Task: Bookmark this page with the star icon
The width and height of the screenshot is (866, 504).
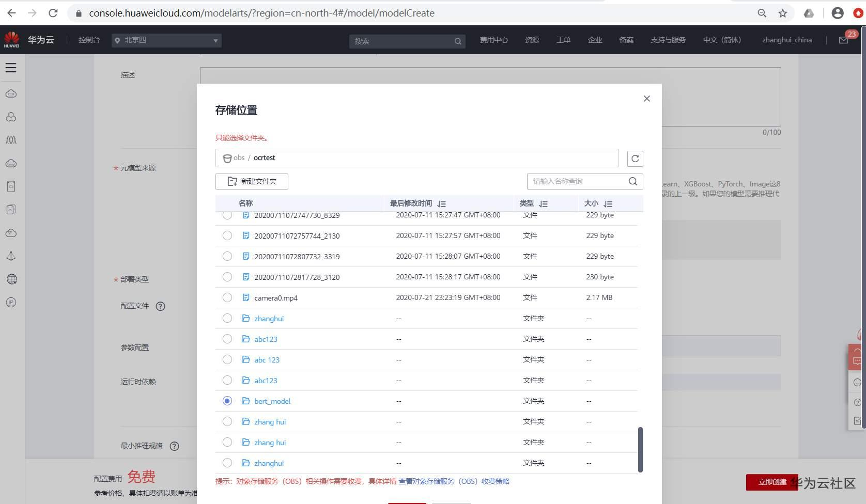Action: pyautogui.click(x=783, y=13)
